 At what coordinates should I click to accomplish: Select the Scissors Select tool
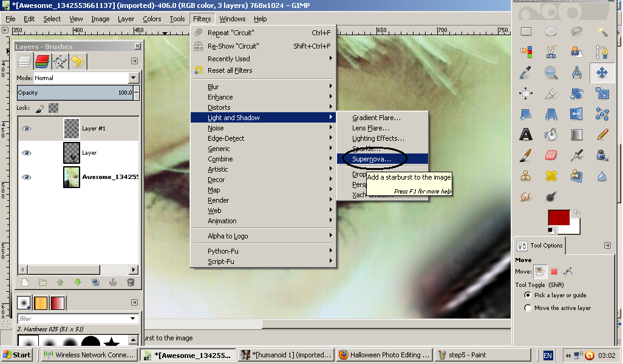click(x=551, y=52)
